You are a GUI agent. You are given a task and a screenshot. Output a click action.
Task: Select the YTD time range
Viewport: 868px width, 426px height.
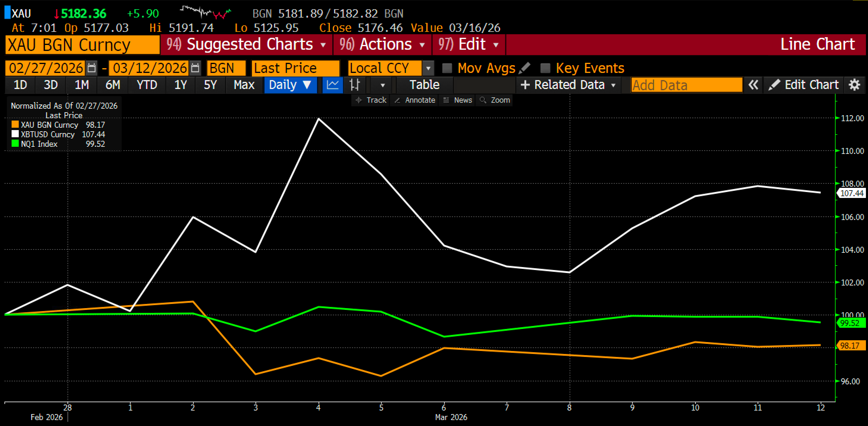tap(147, 85)
